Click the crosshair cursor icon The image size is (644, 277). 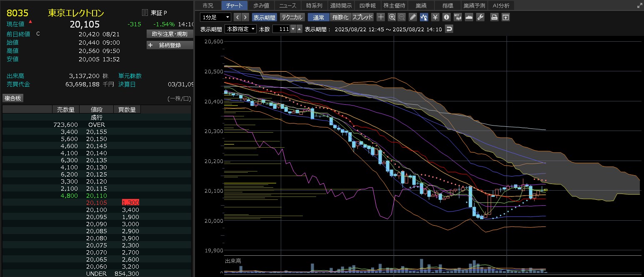point(381,17)
